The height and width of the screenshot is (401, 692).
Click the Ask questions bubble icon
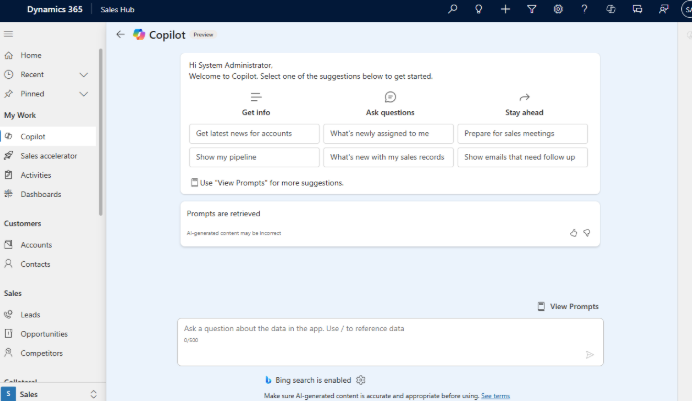[390, 97]
